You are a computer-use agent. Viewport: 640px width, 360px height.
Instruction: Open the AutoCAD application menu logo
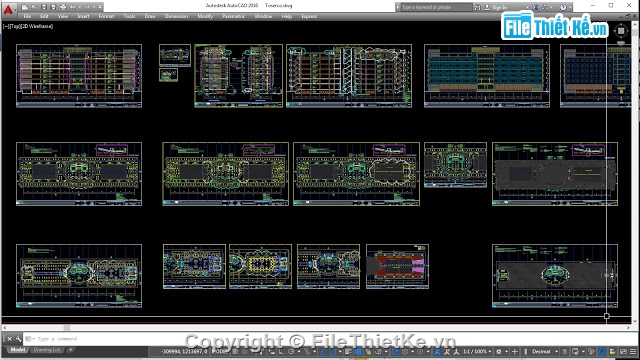[x=8, y=9]
